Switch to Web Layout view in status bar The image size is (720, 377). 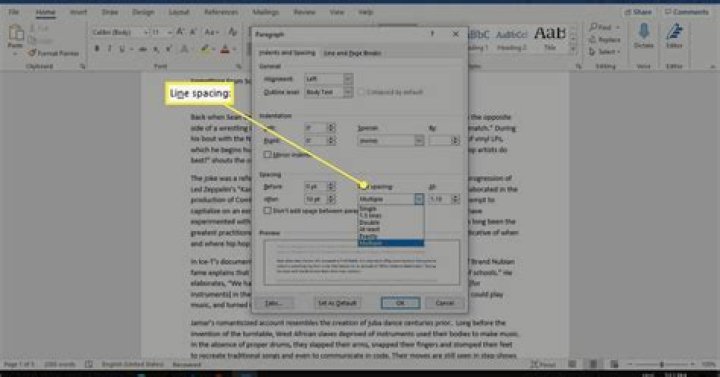click(x=614, y=364)
